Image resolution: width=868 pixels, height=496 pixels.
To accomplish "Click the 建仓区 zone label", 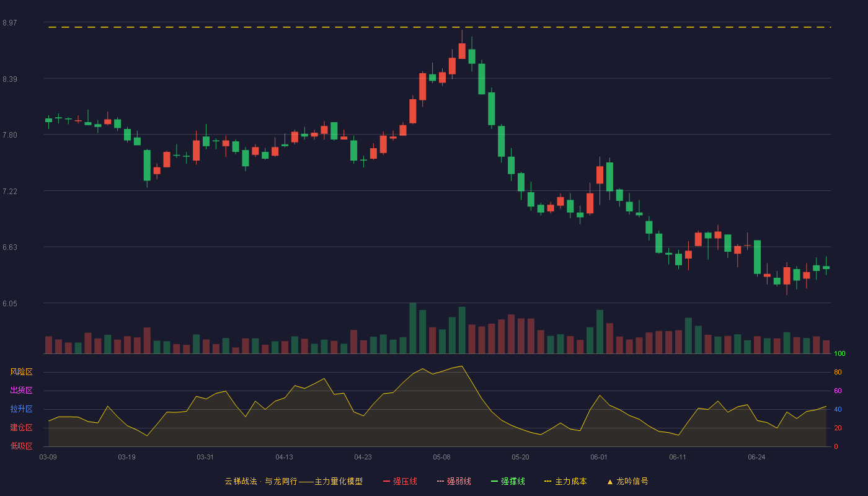I will [21, 428].
